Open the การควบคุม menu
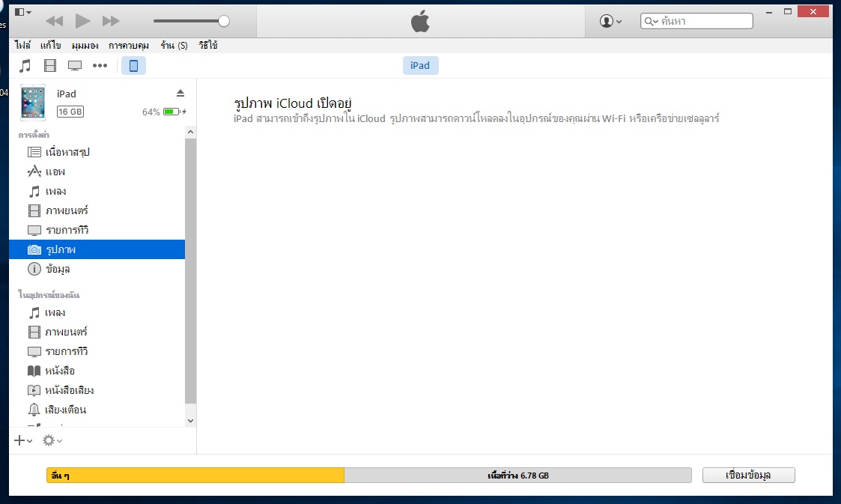The image size is (841, 504). pyautogui.click(x=129, y=45)
